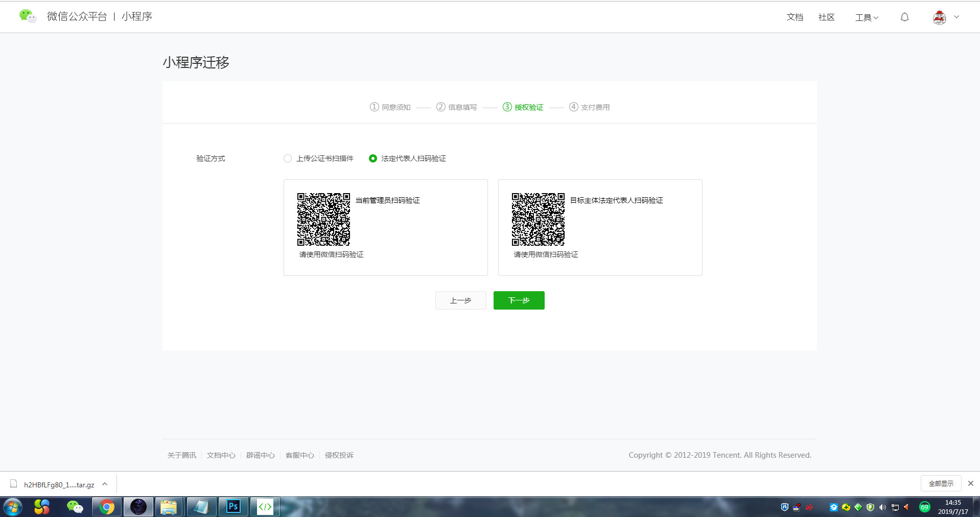Click 全部显示 in downloads bar
The image size is (980, 517).
(941, 483)
